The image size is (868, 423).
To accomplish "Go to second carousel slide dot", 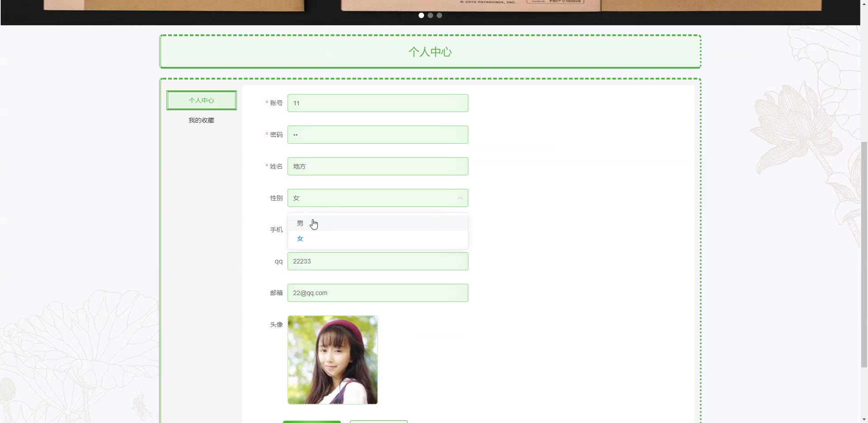I will (430, 15).
